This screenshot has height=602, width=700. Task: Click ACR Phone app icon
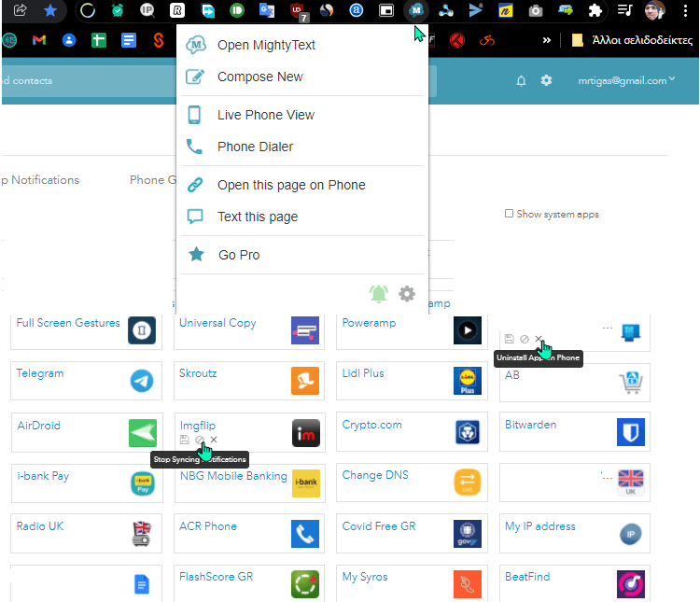305,534
